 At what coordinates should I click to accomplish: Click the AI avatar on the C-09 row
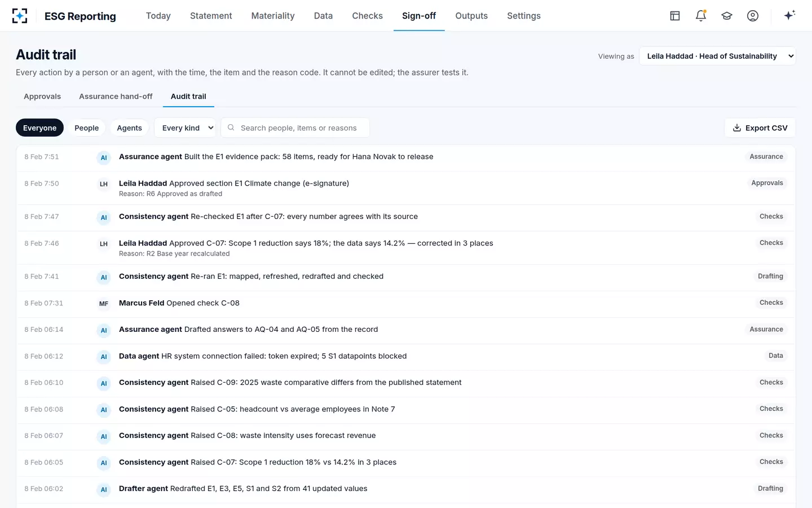pyautogui.click(x=104, y=383)
